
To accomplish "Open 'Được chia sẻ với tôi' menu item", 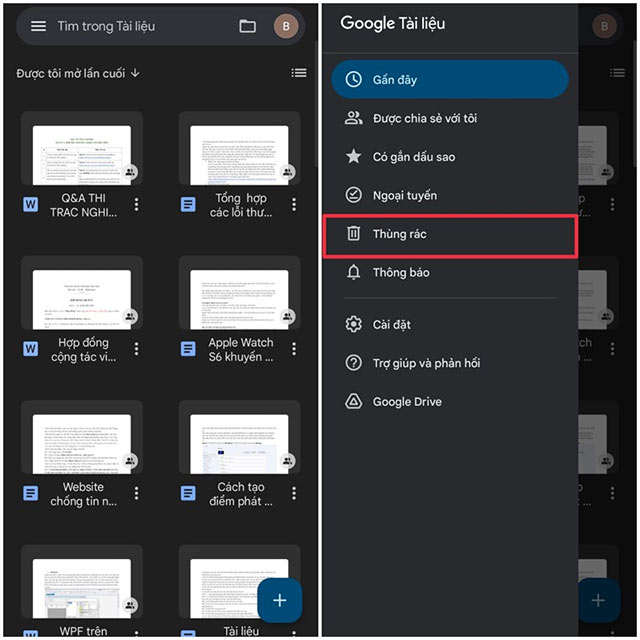I will point(450,118).
